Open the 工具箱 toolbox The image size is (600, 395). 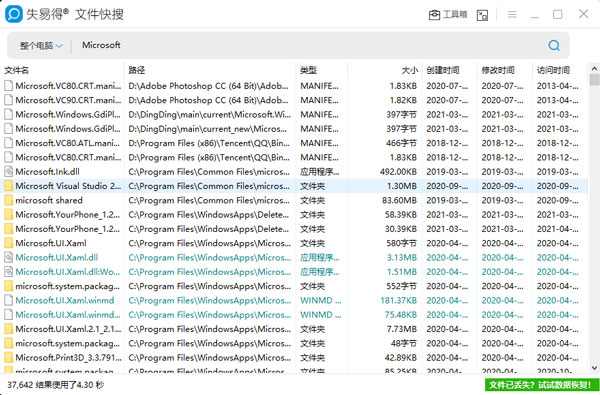(448, 15)
